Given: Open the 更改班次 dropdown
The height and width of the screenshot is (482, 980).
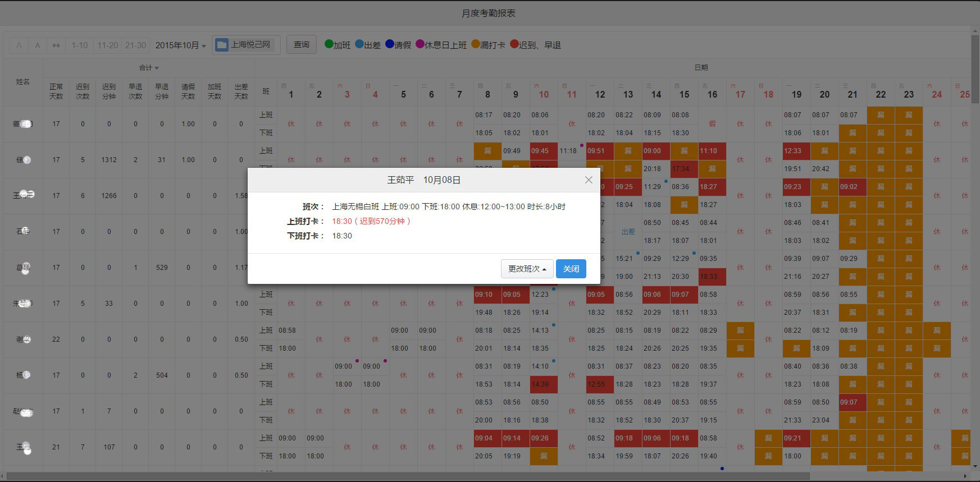Looking at the screenshot, I should pyautogui.click(x=527, y=269).
